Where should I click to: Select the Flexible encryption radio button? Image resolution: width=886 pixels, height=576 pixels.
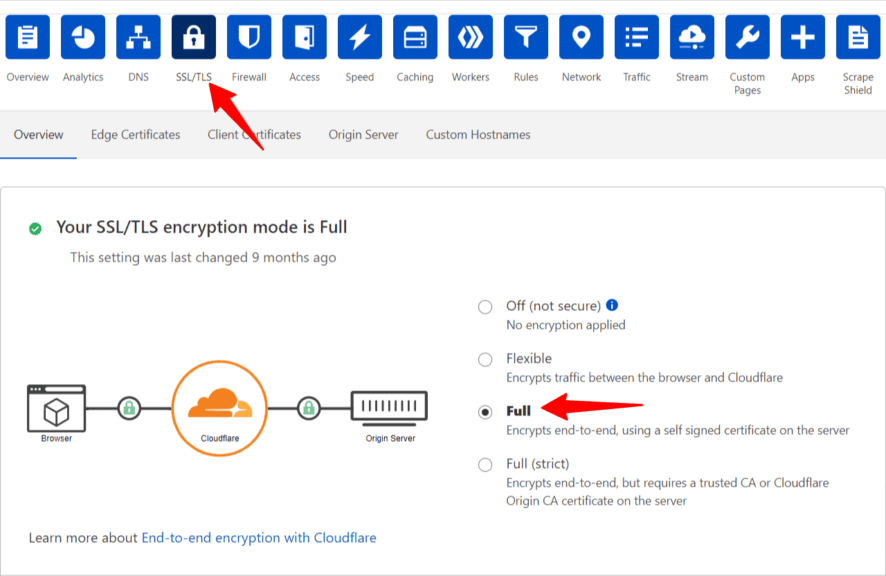[x=485, y=360]
